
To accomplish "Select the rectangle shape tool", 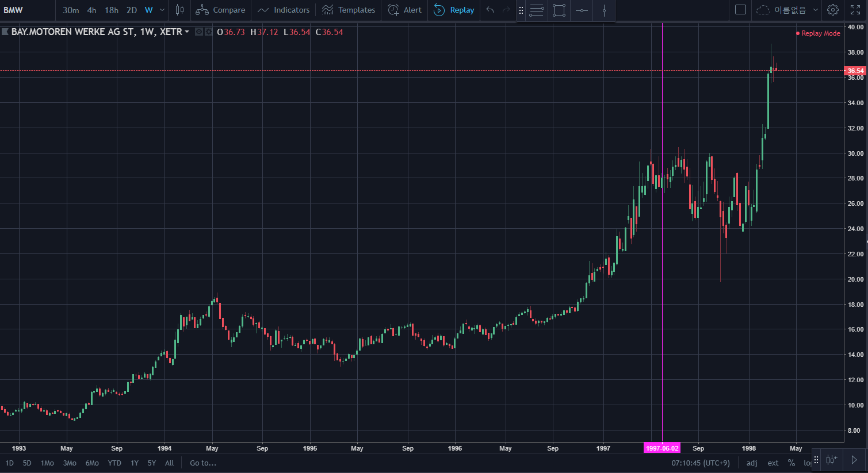I will tap(559, 10).
